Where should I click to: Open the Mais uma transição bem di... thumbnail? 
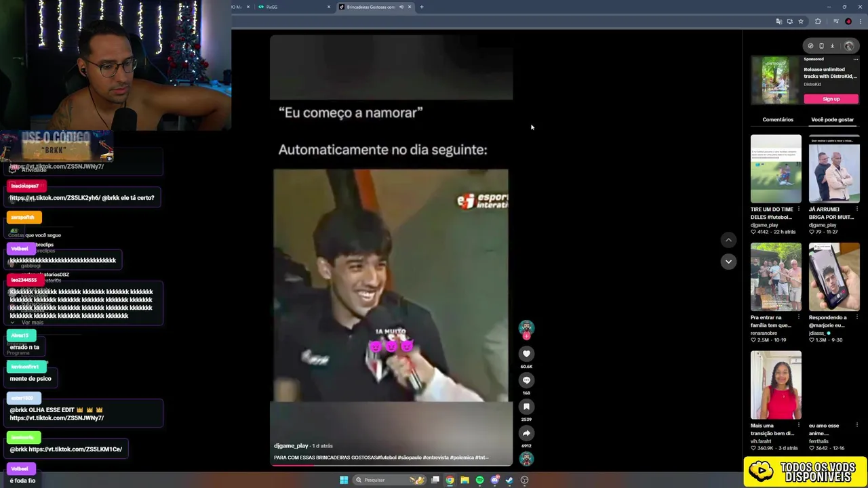click(776, 385)
